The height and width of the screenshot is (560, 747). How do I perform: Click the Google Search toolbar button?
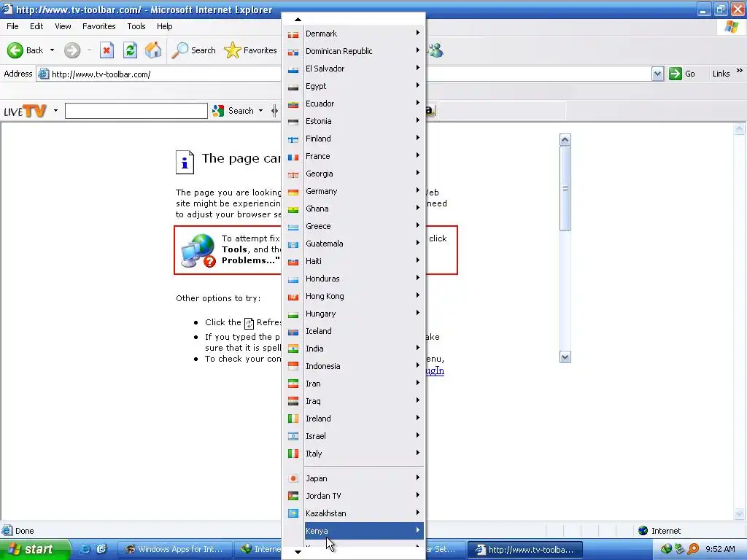[233, 111]
